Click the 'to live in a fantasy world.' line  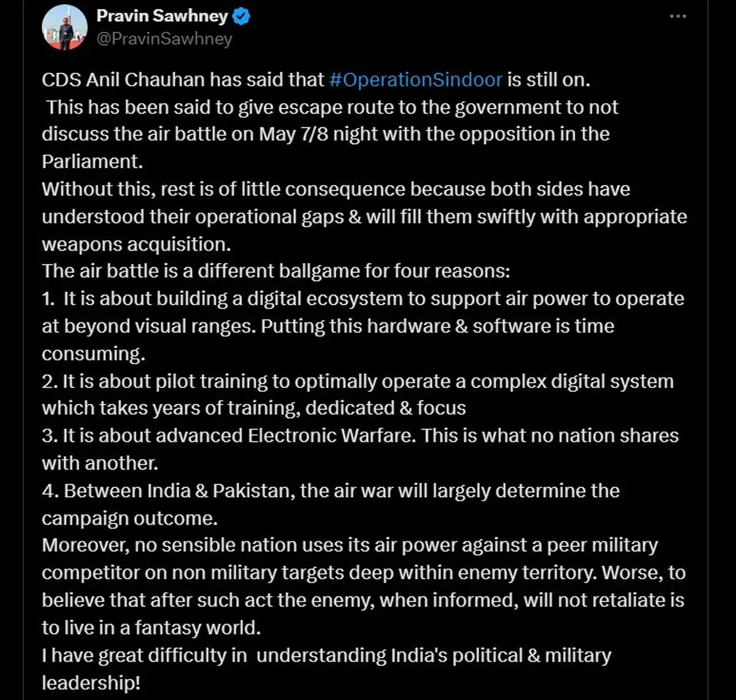pyautogui.click(x=151, y=628)
